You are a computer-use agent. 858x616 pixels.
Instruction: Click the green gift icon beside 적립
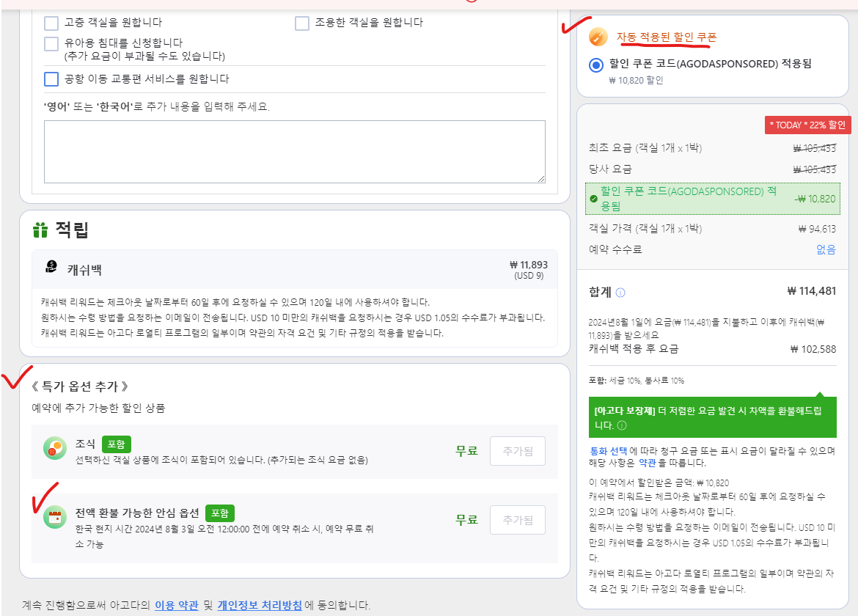[x=40, y=230]
